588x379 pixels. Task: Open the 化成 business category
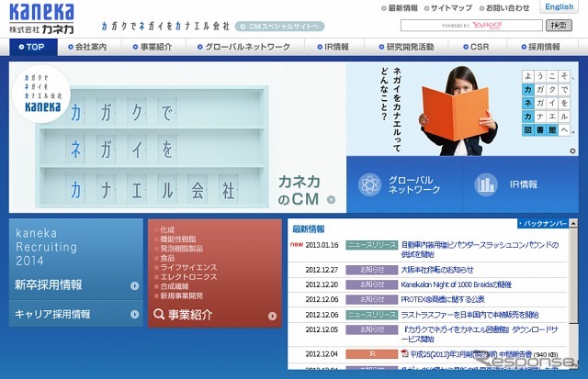[167, 229]
